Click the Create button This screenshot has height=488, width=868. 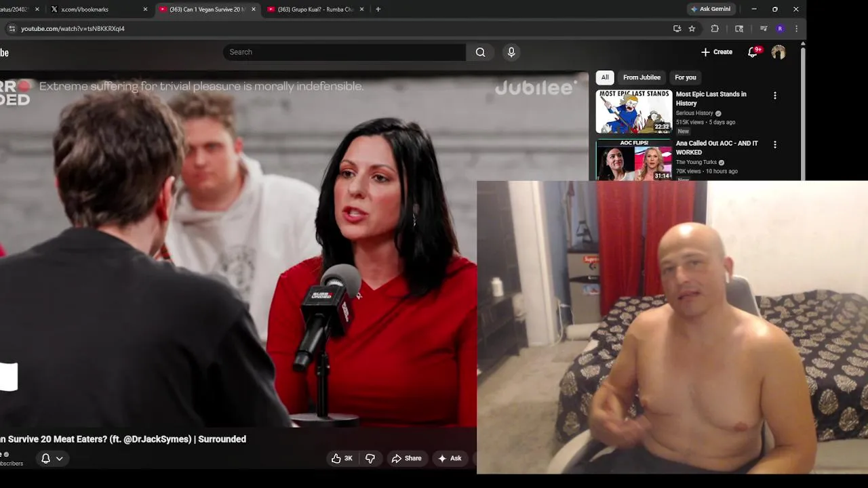click(x=717, y=52)
